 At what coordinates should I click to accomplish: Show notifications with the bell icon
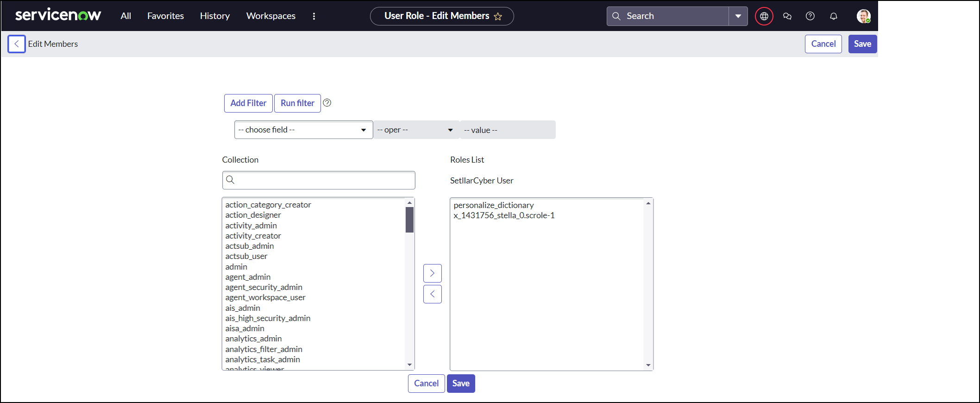(x=833, y=16)
